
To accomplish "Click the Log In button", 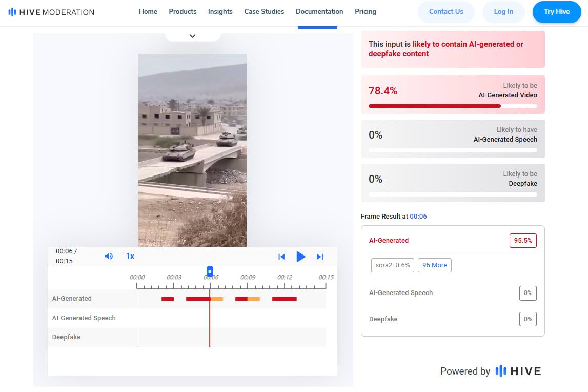I will [503, 12].
